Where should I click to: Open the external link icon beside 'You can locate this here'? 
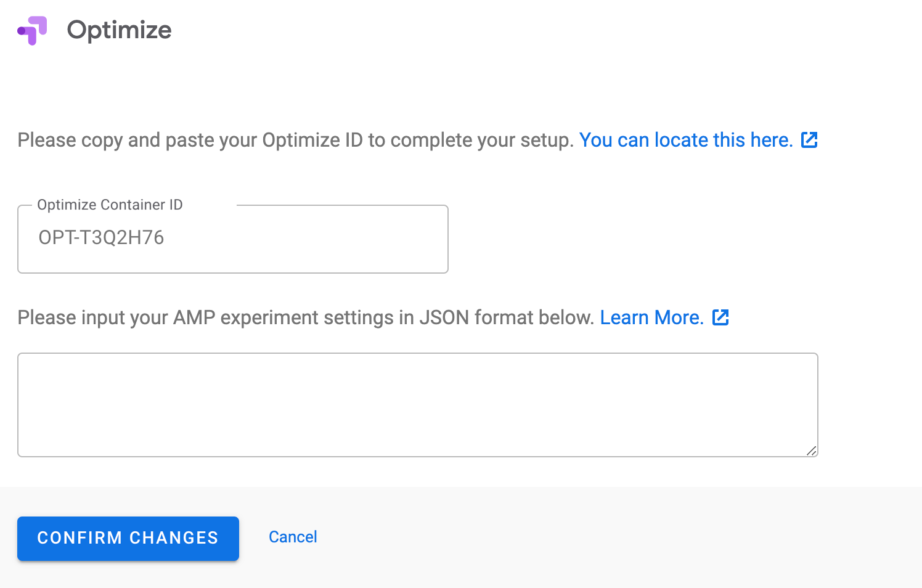pyautogui.click(x=810, y=140)
